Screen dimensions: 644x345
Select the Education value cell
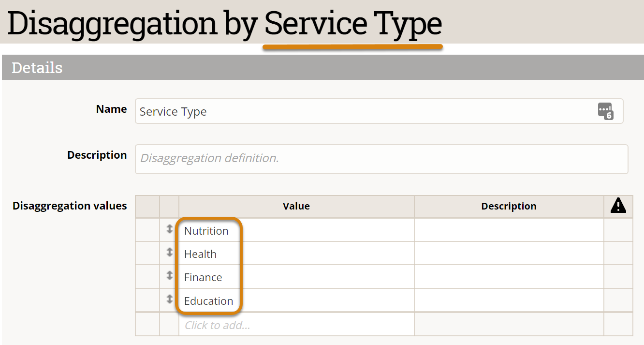[x=296, y=300]
